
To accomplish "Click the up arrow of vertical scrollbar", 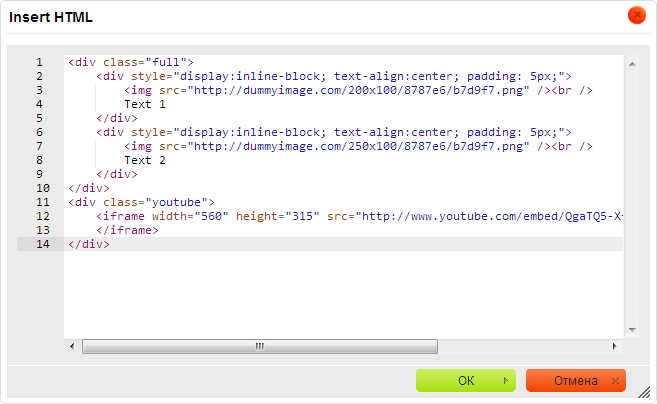I will (x=632, y=64).
